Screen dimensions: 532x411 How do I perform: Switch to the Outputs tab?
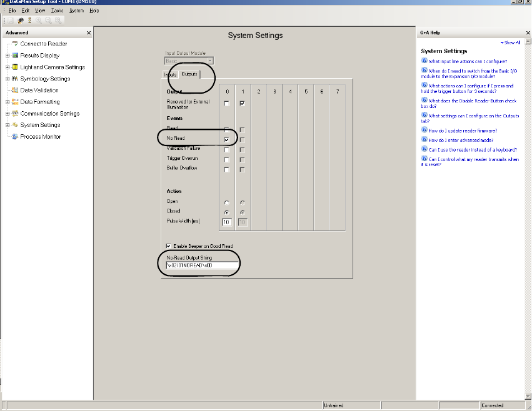coord(189,74)
